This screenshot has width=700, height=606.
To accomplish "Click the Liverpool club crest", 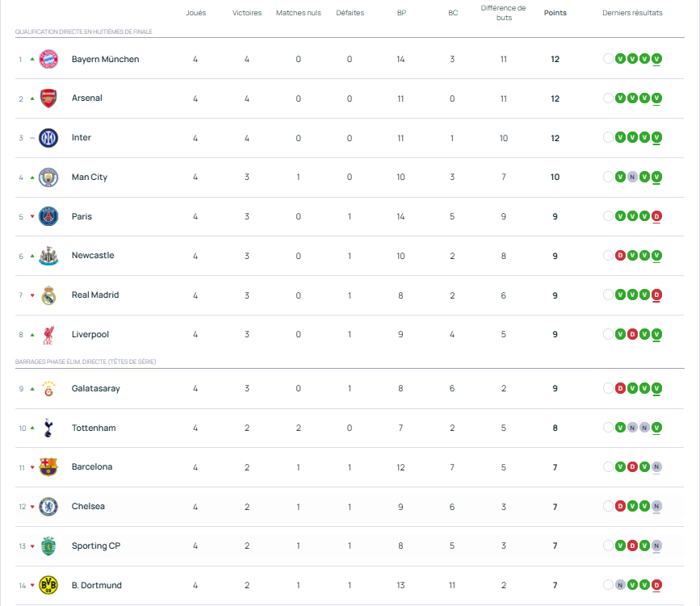I will [x=49, y=335].
